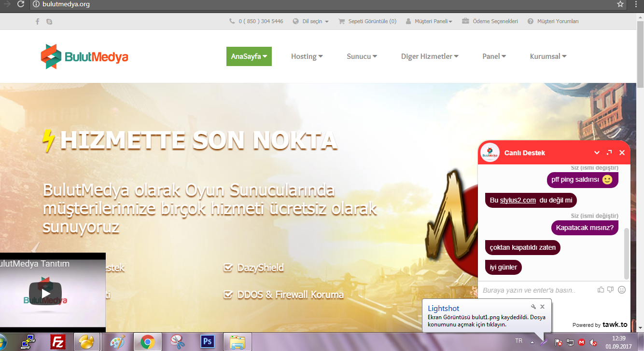Show hidden tray icons arrow
The height and width of the screenshot is (351, 644).
(x=532, y=342)
